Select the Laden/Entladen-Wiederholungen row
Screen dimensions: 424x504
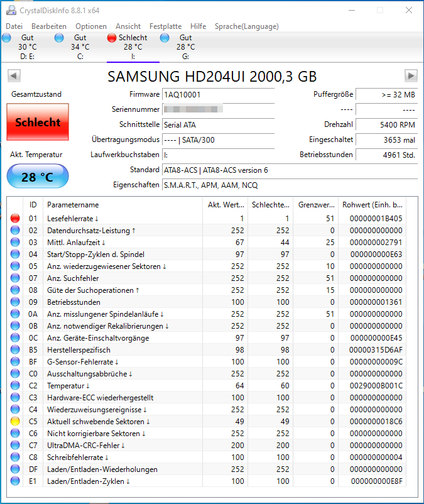pyautogui.click(x=207, y=469)
